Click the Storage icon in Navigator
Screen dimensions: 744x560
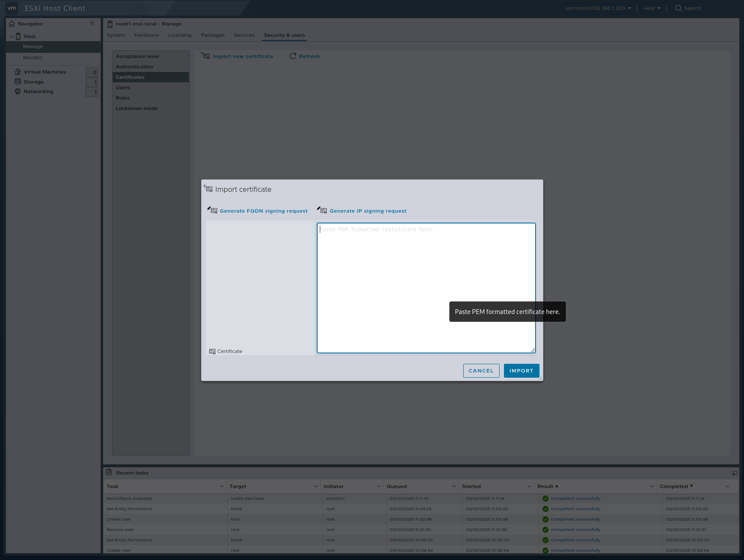[x=17, y=81]
